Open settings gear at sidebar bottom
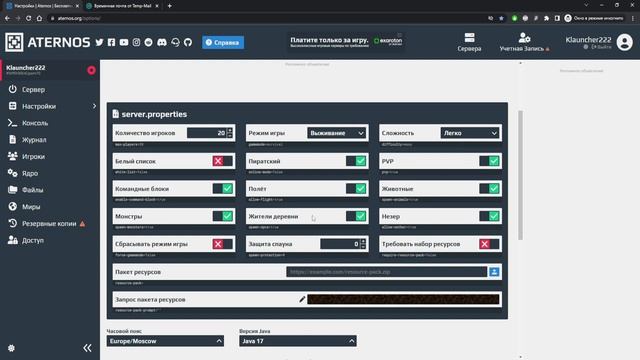640x360 pixels. click(x=11, y=348)
